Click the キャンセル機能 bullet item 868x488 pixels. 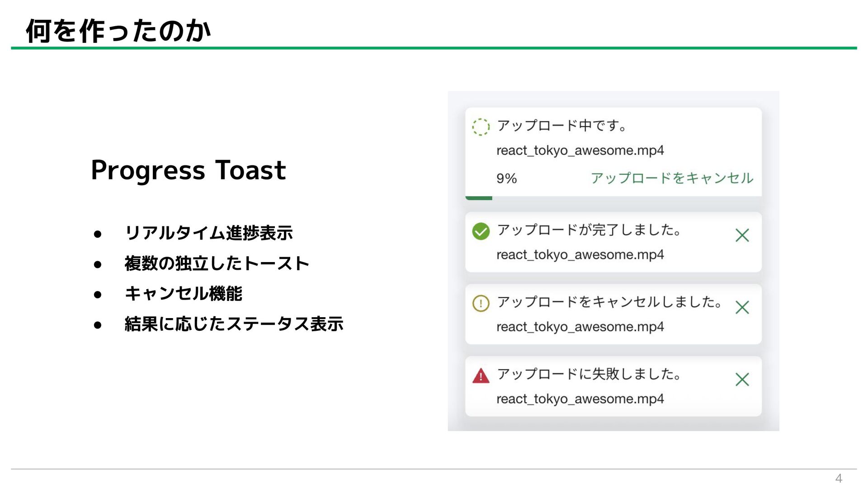[x=184, y=294]
